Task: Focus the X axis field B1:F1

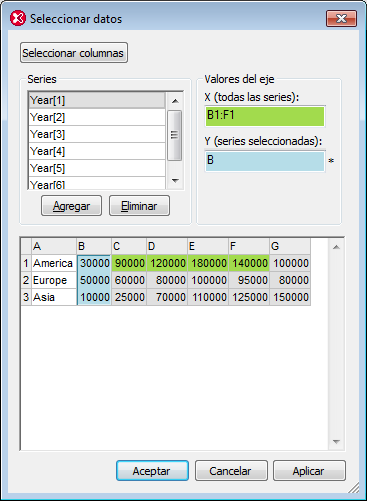Action: coord(265,116)
